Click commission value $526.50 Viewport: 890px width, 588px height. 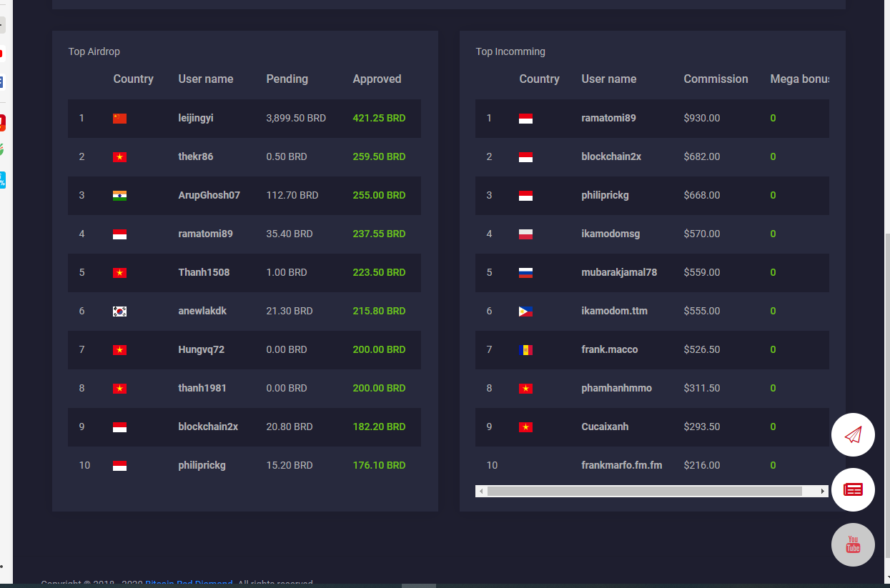[x=702, y=349]
